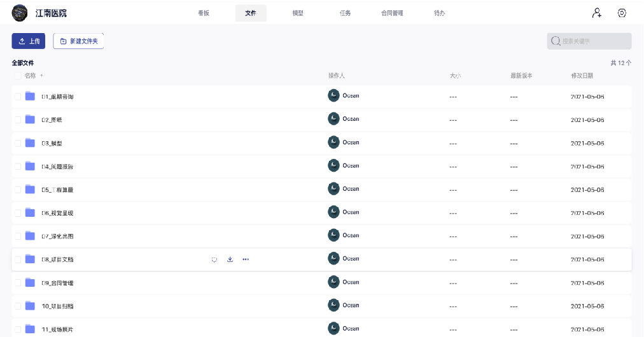Focus the 搜索关键字 search field
644x337 pixels.
pos(592,41)
